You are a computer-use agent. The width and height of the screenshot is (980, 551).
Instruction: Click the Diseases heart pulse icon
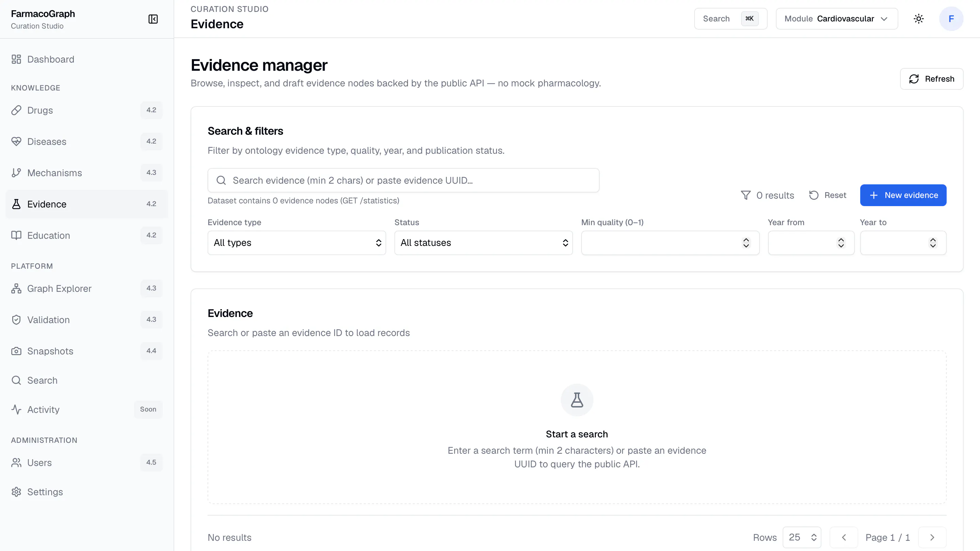pyautogui.click(x=16, y=141)
